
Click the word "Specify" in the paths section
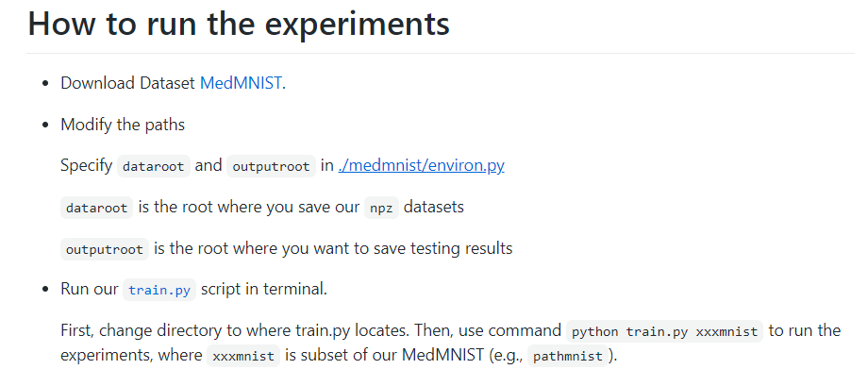tap(86, 166)
